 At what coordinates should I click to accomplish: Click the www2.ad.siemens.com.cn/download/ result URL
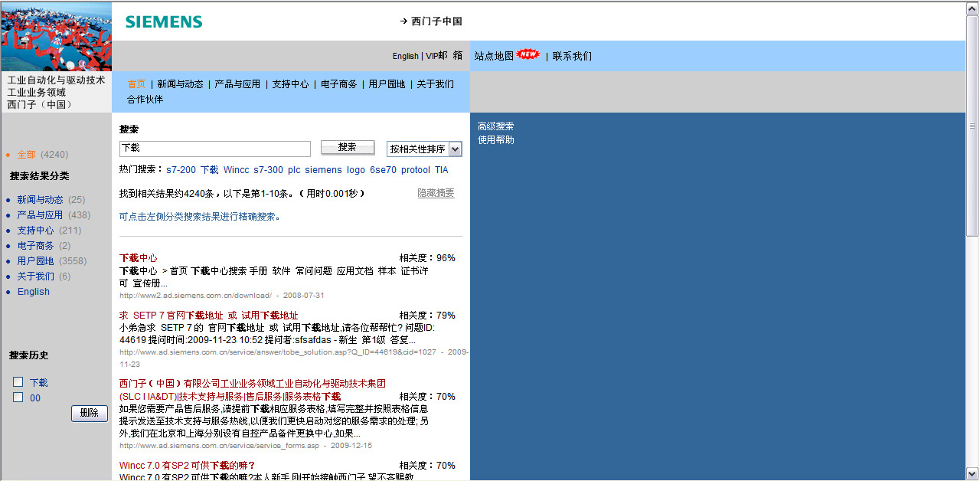click(196, 296)
